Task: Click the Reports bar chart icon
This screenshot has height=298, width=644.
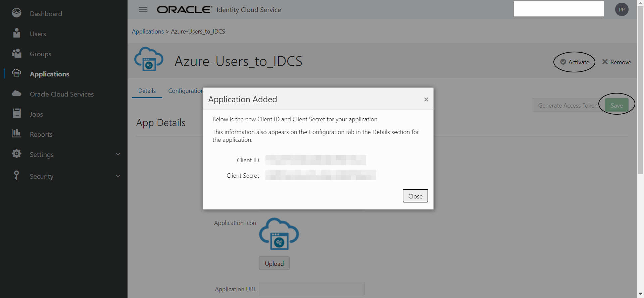Action: coord(16,133)
